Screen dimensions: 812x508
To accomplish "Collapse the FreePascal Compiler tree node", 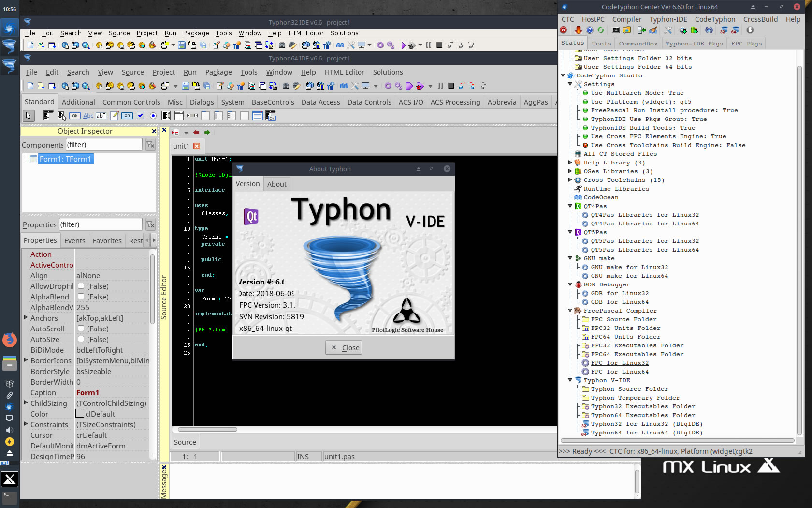I will pyautogui.click(x=570, y=311).
